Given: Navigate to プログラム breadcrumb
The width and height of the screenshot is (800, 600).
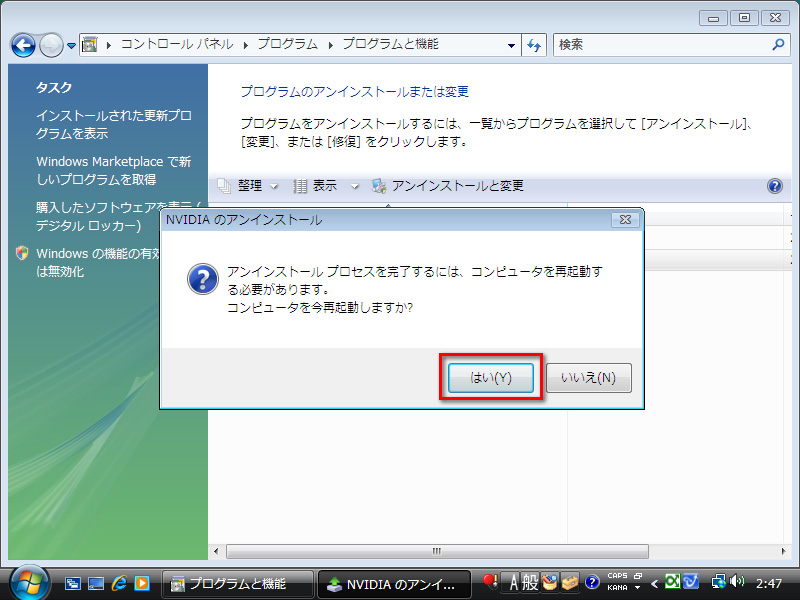Looking at the screenshot, I should click(x=287, y=44).
